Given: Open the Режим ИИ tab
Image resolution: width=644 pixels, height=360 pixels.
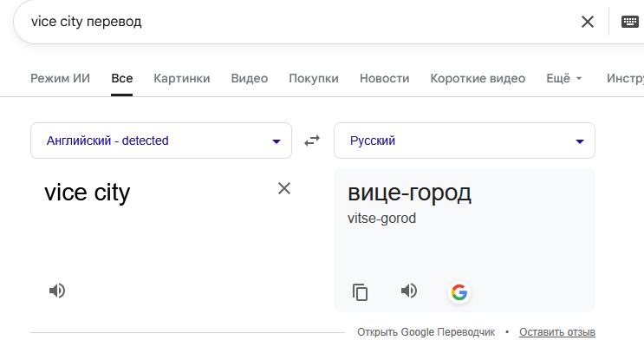Looking at the screenshot, I should [x=60, y=78].
